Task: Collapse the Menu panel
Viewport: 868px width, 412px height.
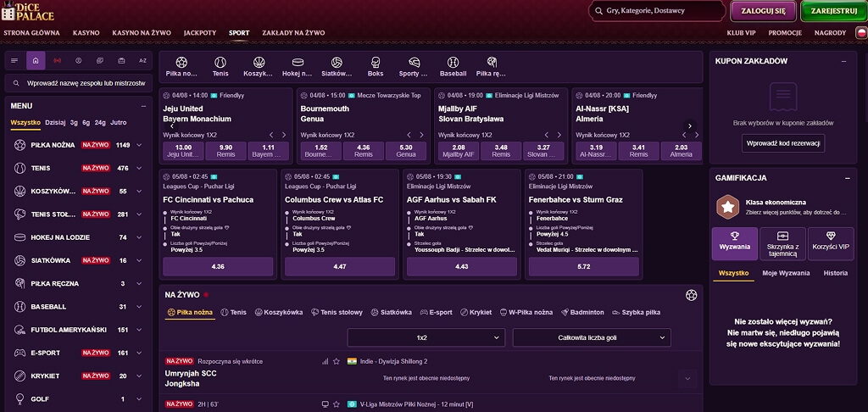Action: 143,106
